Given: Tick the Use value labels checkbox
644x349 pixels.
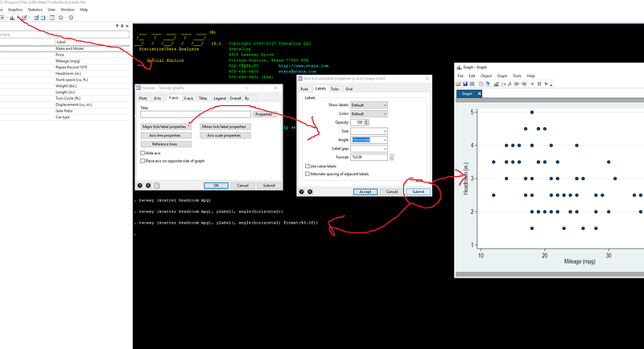Looking at the screenshot, I should (308, 166).
